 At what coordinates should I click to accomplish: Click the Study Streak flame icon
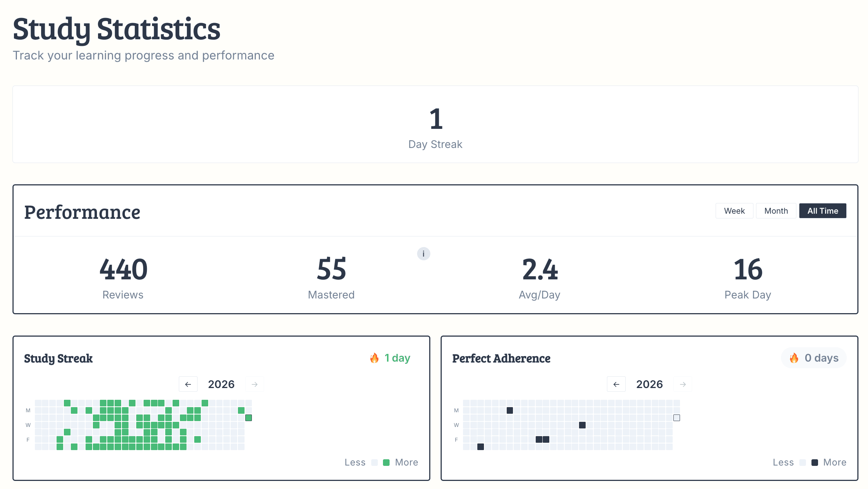coord(374,358)
